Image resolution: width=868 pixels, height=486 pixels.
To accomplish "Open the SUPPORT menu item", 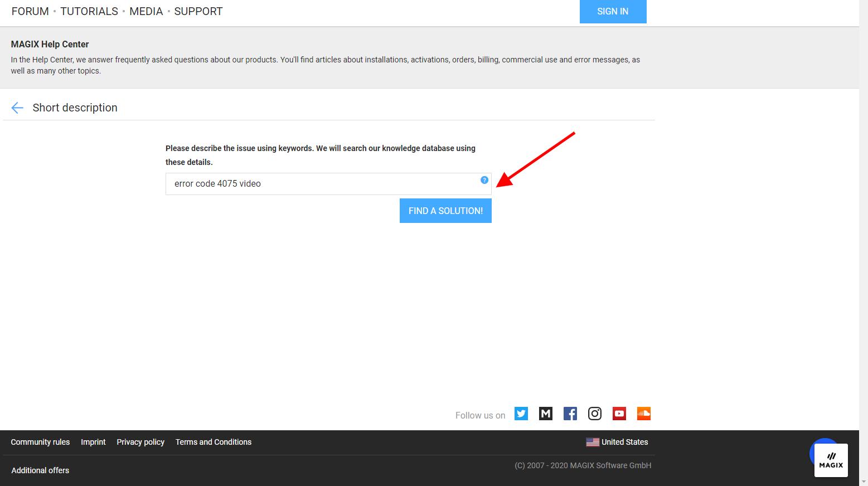I will 198,11.
